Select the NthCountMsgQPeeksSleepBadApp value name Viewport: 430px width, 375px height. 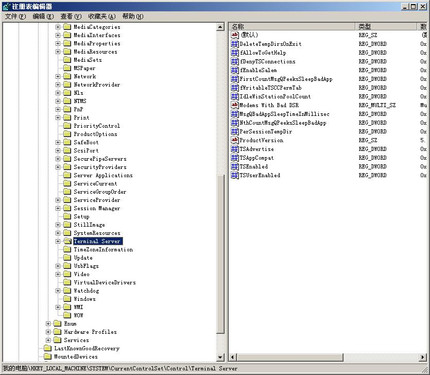tap(283, 123)
